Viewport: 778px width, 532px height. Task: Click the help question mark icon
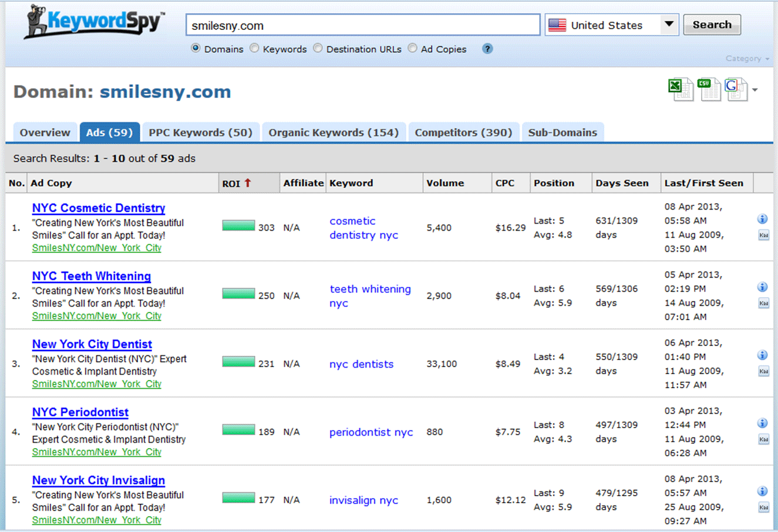click(x=487, y=49)
